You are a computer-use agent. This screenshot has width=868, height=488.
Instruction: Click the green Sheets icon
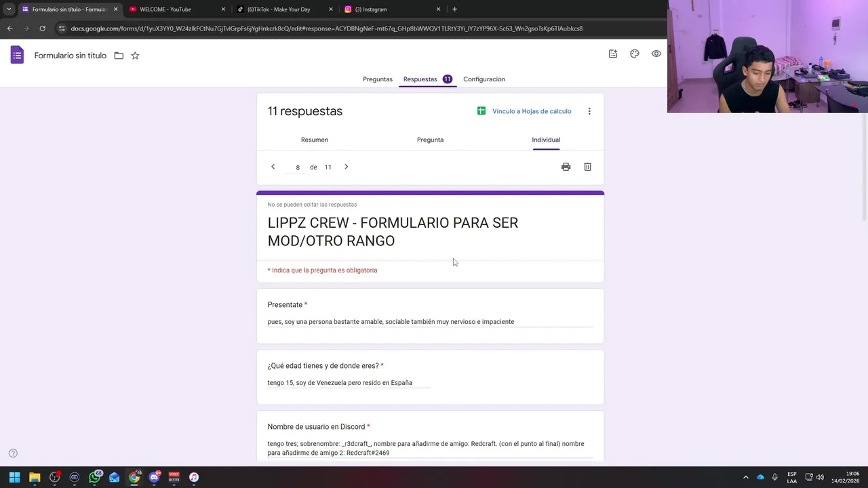[x=481, y=111]
